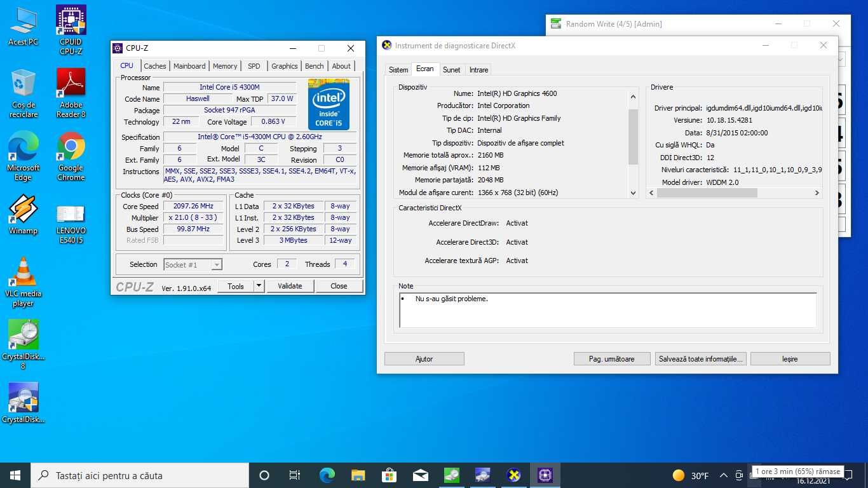This screenshot has height=488, width=868.
Task: Switch to the Mainboard tab in CPU-Z
Action: point(189,66)
